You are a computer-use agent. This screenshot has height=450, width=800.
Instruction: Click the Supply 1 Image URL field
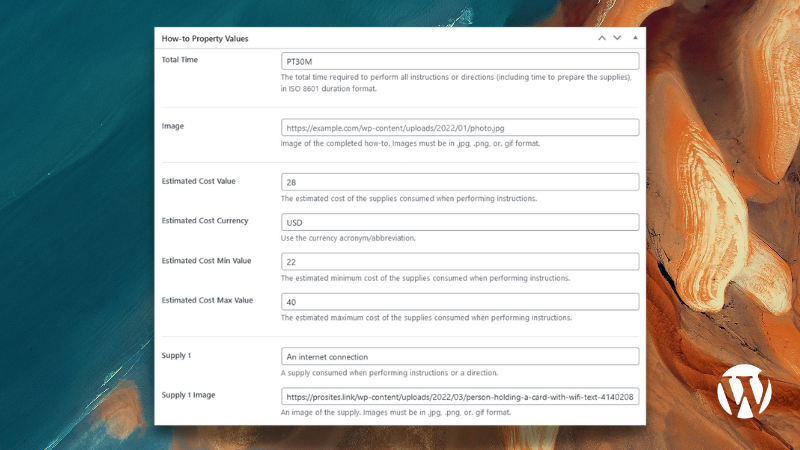coord(460,397)
